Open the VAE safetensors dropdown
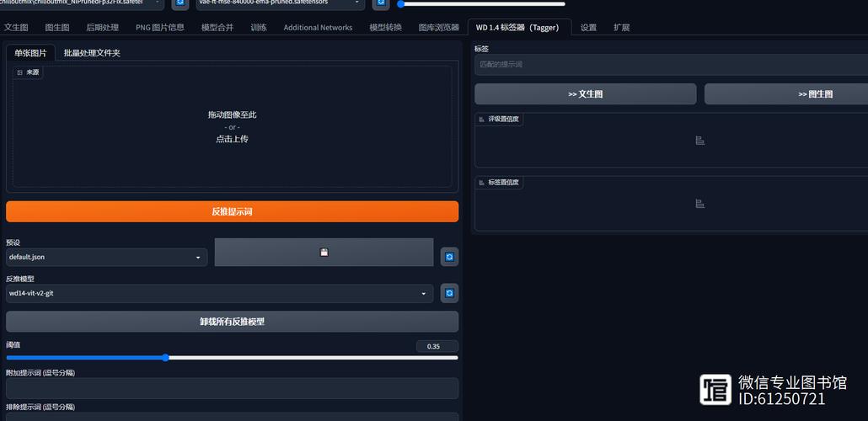The height and width of the screenshot is (421, 868). [281, 3]
